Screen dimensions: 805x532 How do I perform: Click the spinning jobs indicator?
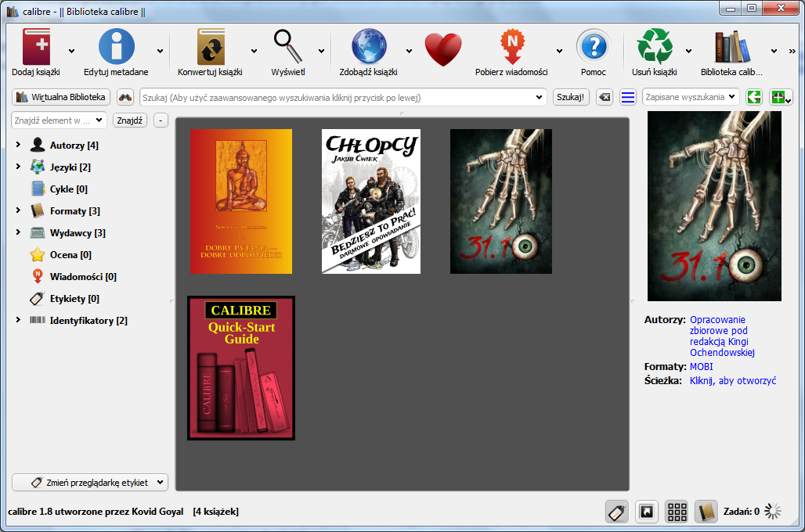tap(773, 511)
